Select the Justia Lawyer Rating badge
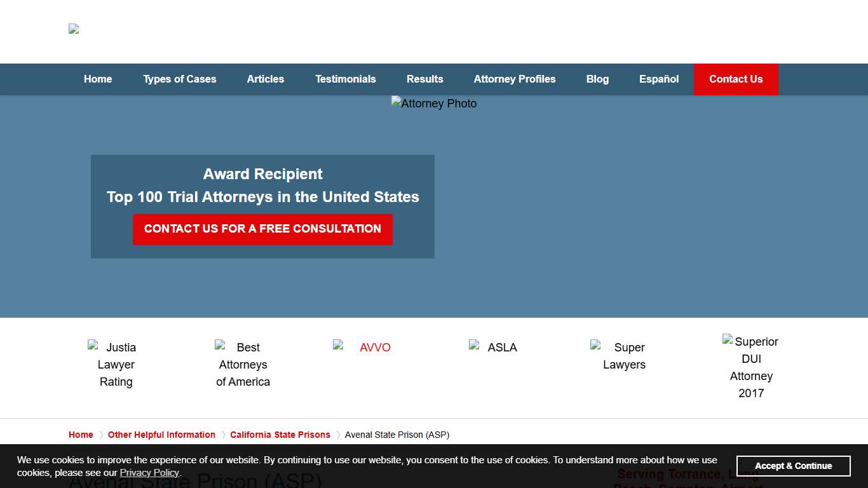This screenshot has height=488, width=868. [x=116, y=365]
